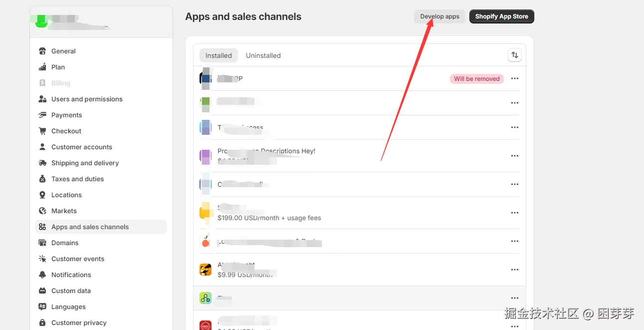Viewport: 644px width, 330px height.
Task: Open options menu for the Will be removed app
Action: (x=515, y=79)
